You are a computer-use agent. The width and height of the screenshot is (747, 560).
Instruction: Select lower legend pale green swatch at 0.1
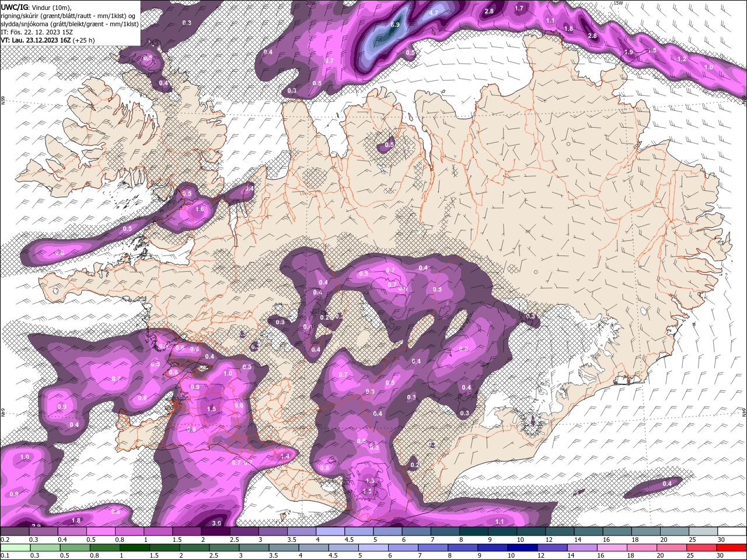pos(15,548)
